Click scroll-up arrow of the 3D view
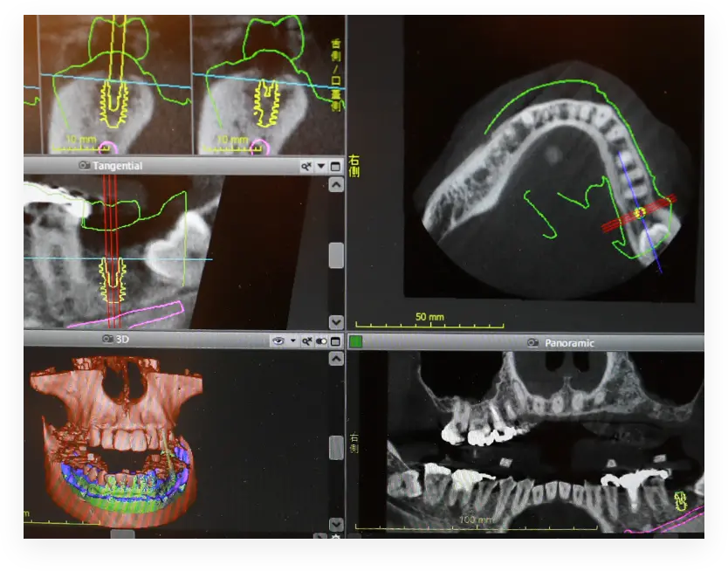 tap(335, 359)
